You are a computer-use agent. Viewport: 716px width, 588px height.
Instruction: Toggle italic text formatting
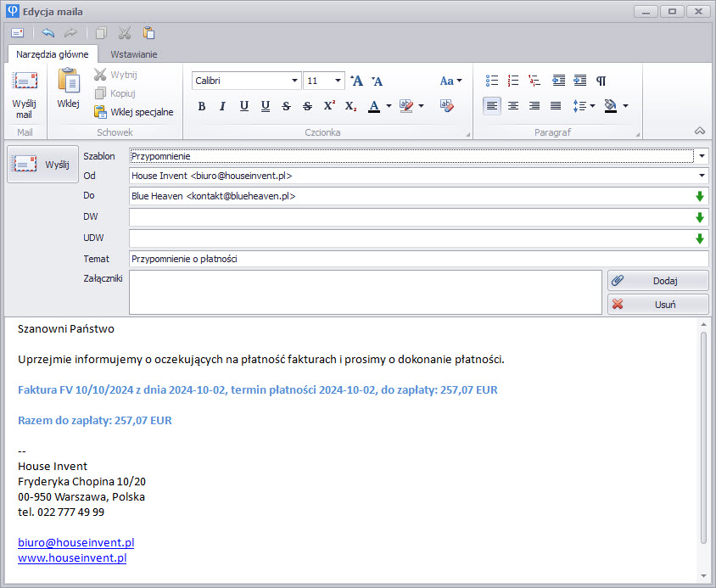pyautogui.click(x=222, y=106)
